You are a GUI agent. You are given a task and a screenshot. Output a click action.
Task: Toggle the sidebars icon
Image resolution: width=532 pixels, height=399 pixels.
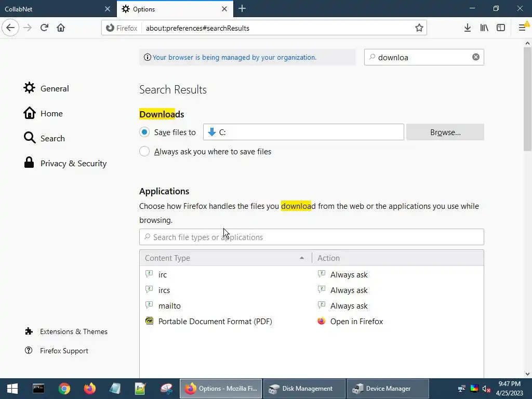coord(501,28)
